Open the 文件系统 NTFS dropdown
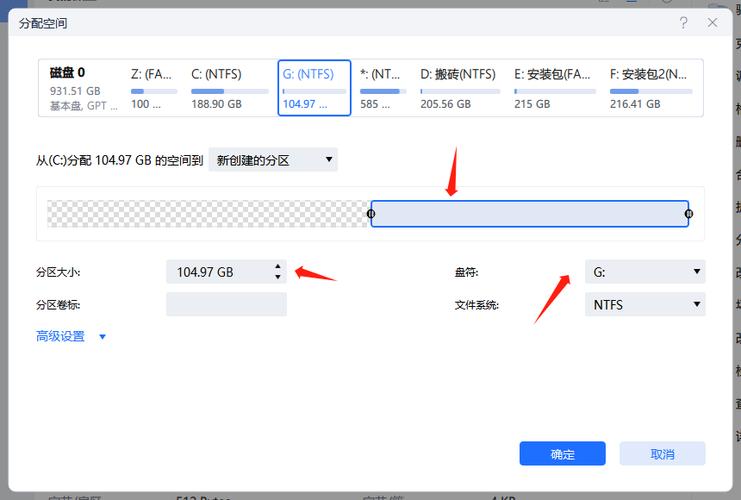741x500 pixels. 645,304
